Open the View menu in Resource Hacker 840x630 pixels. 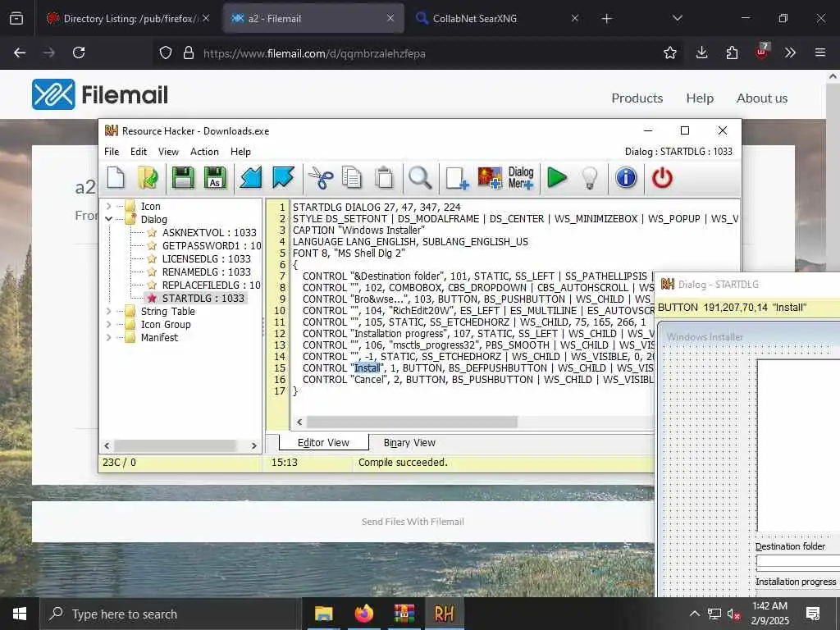coord(168,152)
